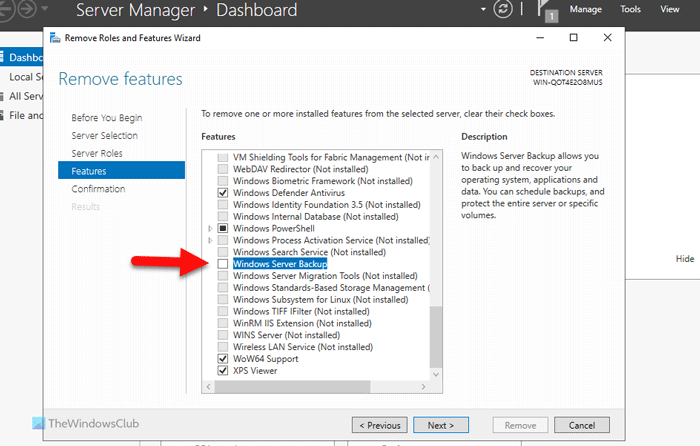The width and height of the screenshot is (700, 446).
Task: Uncheck Windows Defender Antivirus
Action: pyautogui.click(x=223, y=193)
